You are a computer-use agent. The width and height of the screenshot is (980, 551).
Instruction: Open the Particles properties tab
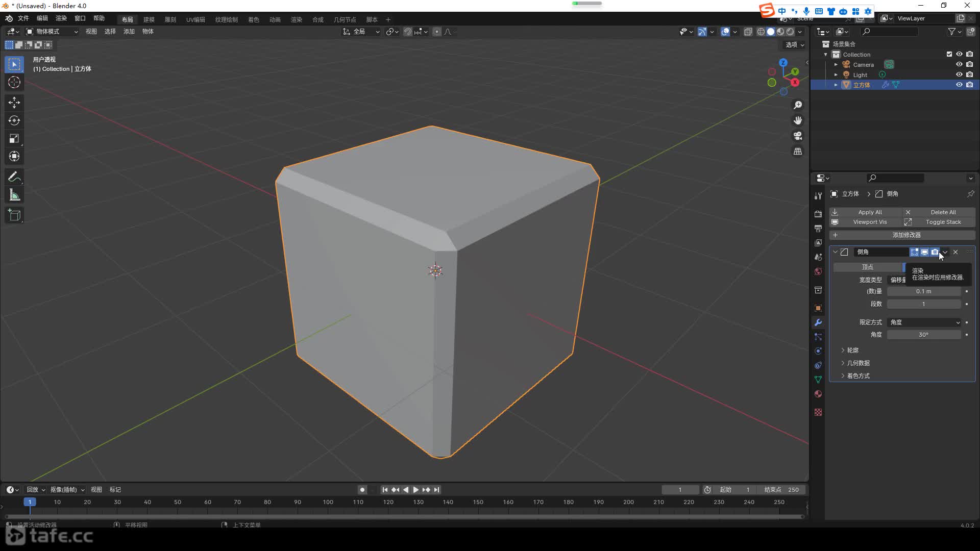click(818, 337)
